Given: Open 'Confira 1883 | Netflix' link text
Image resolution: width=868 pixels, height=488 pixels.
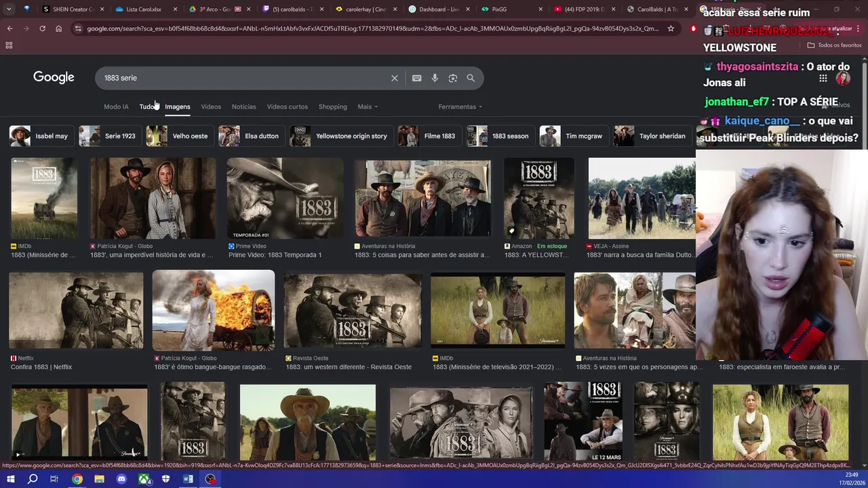Looking at the screenshot, I should pos(41,367).
